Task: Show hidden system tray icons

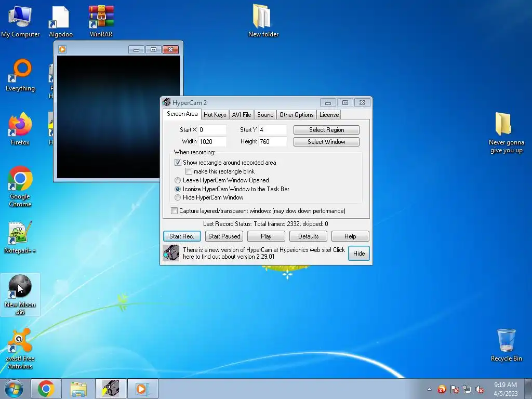Action: tap(429, 389)
